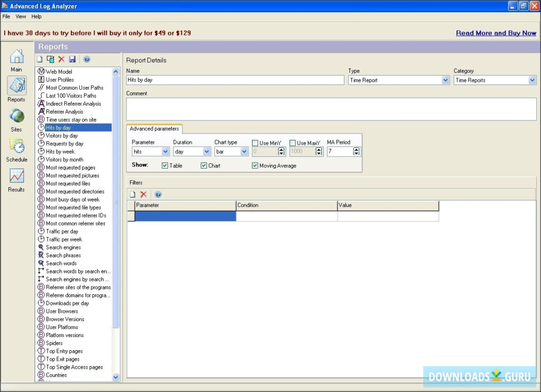This screenshot has width=541, height=392.
Task: Click the report Name input field
Action: (235, 80)
